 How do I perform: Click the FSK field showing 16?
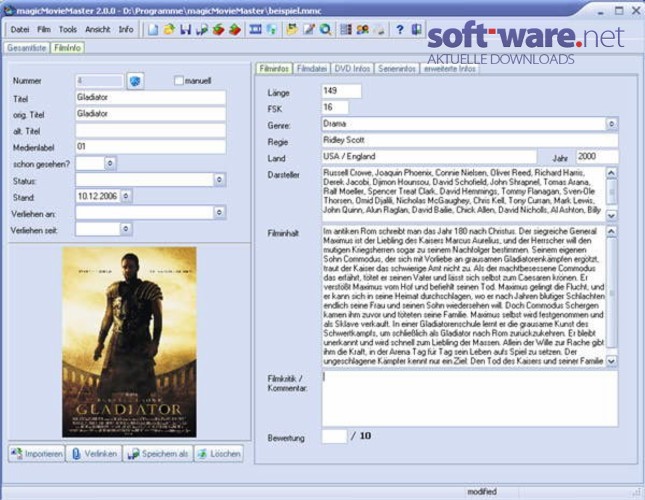[x=335, y=107]
